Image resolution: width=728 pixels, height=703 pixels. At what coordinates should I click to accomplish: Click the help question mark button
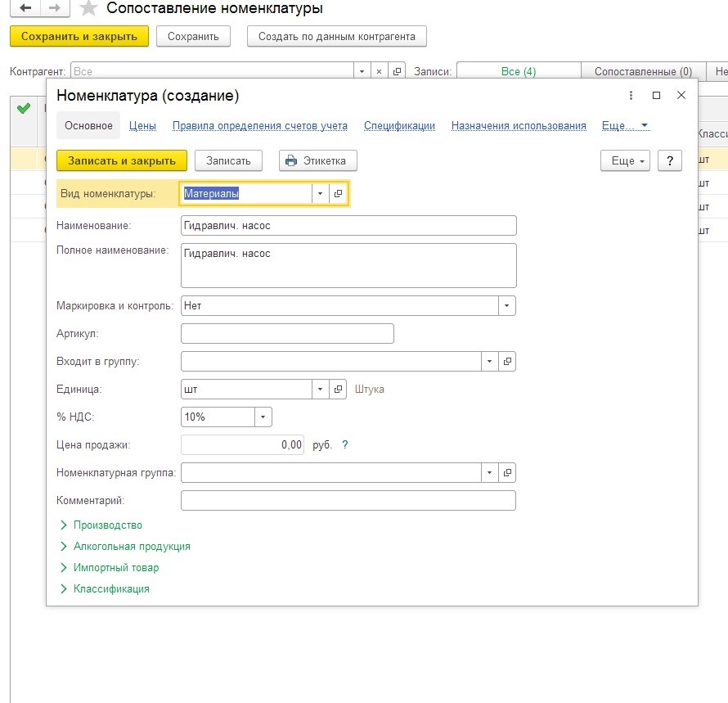(669, 160)
